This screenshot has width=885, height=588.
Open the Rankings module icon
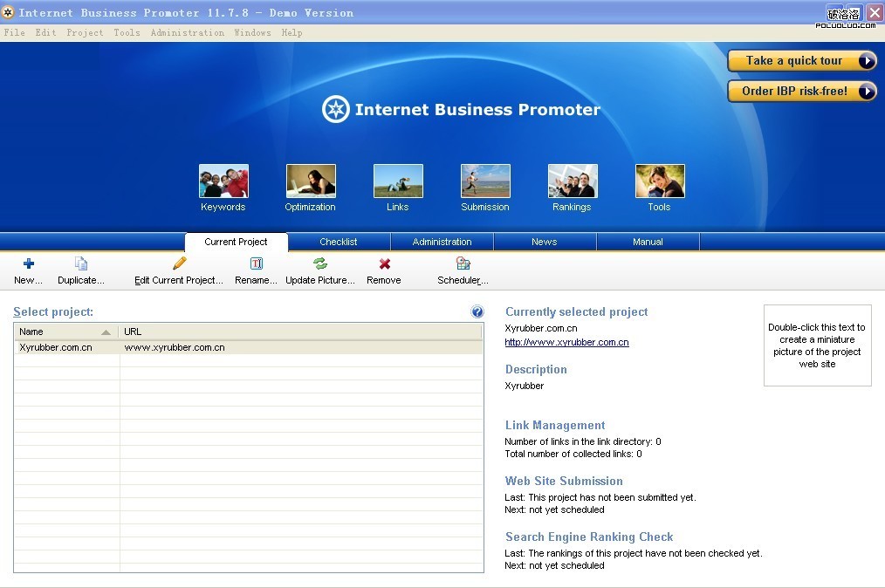573,181
